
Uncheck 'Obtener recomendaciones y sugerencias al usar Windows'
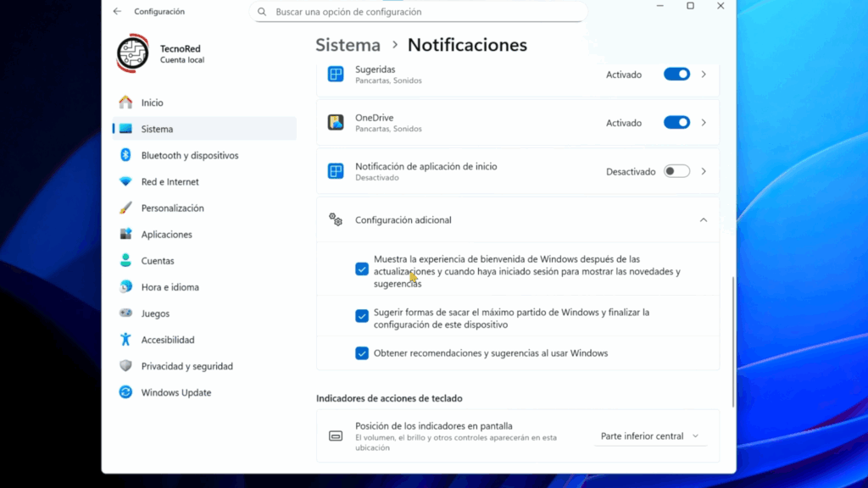click(361, 353)
